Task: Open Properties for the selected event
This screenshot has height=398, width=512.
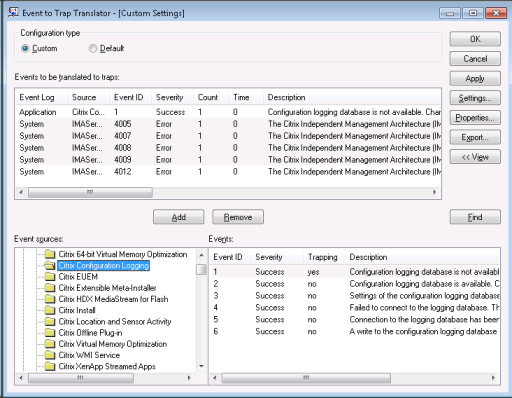Action: (x=475, y=118)
